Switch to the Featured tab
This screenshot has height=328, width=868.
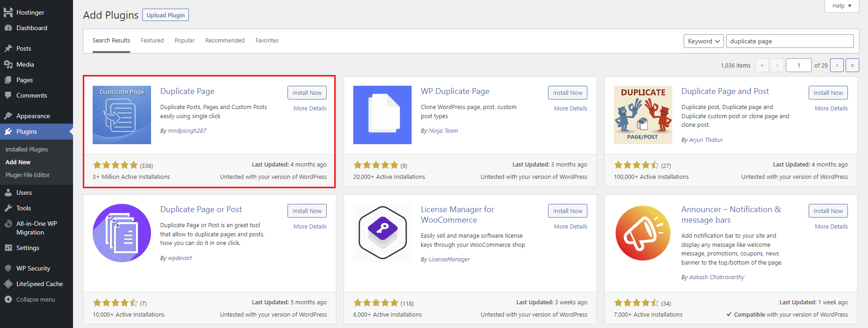click(152, 41)
